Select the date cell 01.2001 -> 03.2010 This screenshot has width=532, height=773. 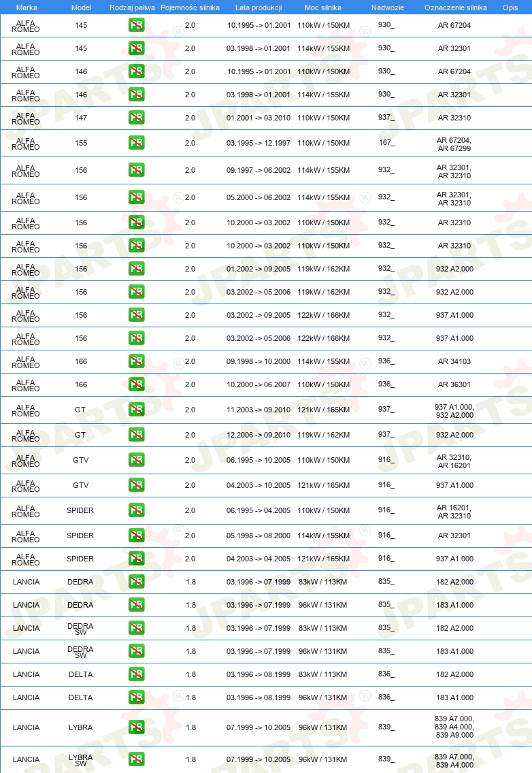point(259,118)
